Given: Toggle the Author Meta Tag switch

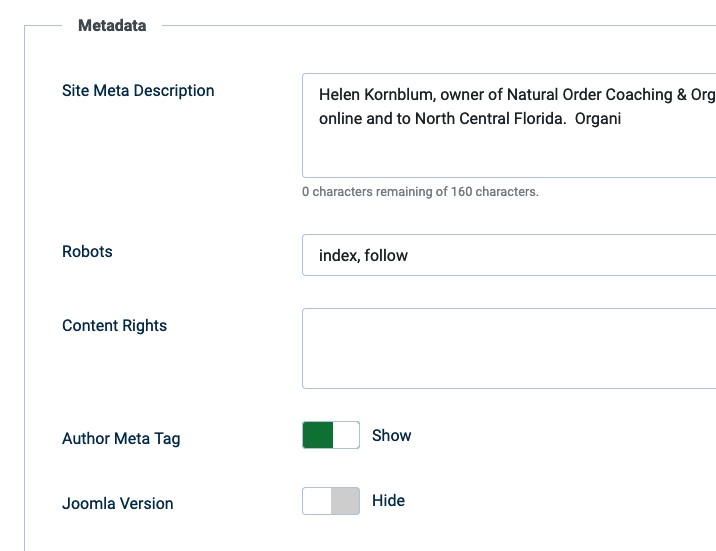Looking at the screenshot, I should tap(331, 435).
